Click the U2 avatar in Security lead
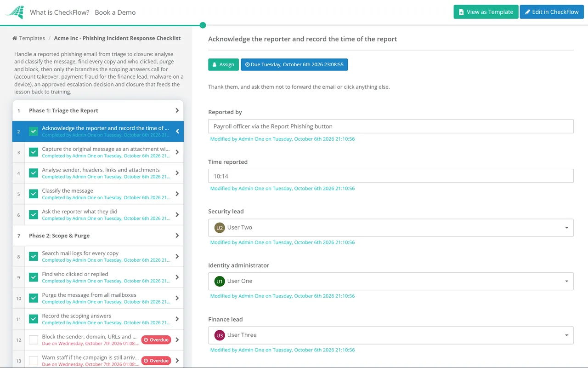This screenshot has height=368, width=588. (x=220, y=228)
